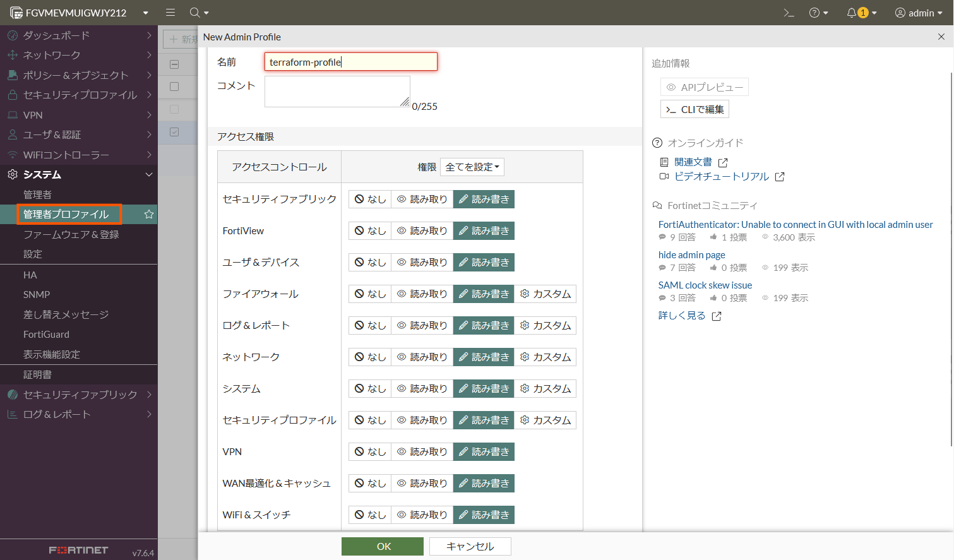Image resolution: width=954 pixels, height=560 pixels.
Task: Set VPN access to なし
Action: [370, 452]
